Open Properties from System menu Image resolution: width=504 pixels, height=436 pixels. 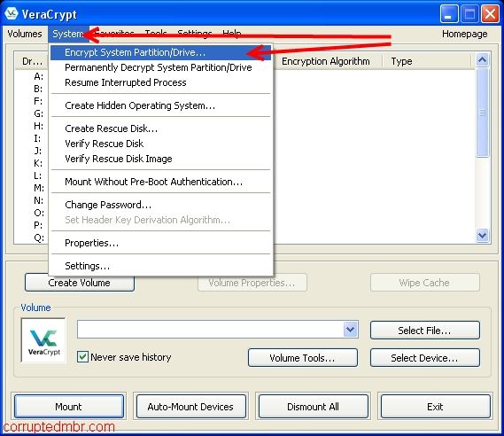(x=160, y=243)
